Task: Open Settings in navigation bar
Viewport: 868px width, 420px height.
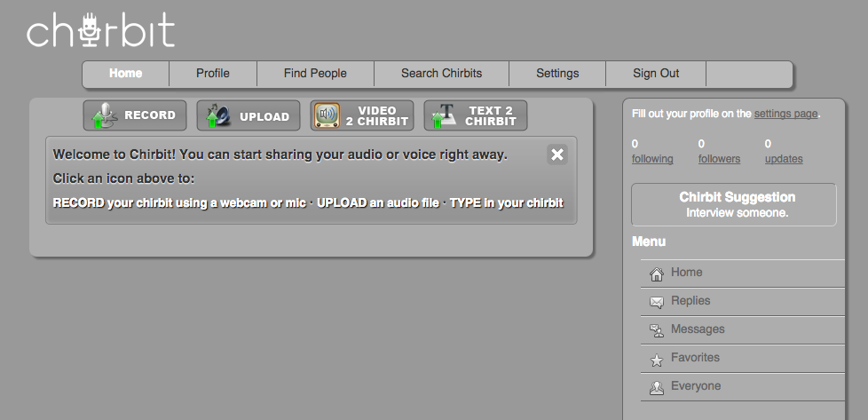Action: pyautogui.click(x=557, y=74)
